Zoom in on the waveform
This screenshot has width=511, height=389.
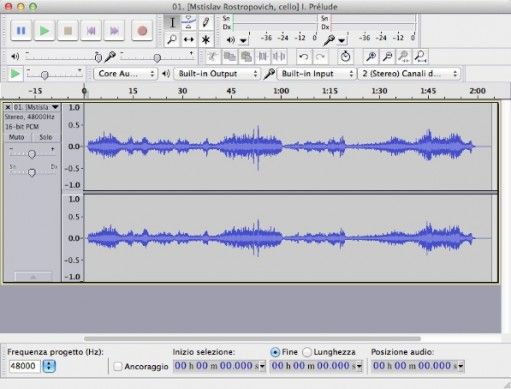click(x=371, y=56)
